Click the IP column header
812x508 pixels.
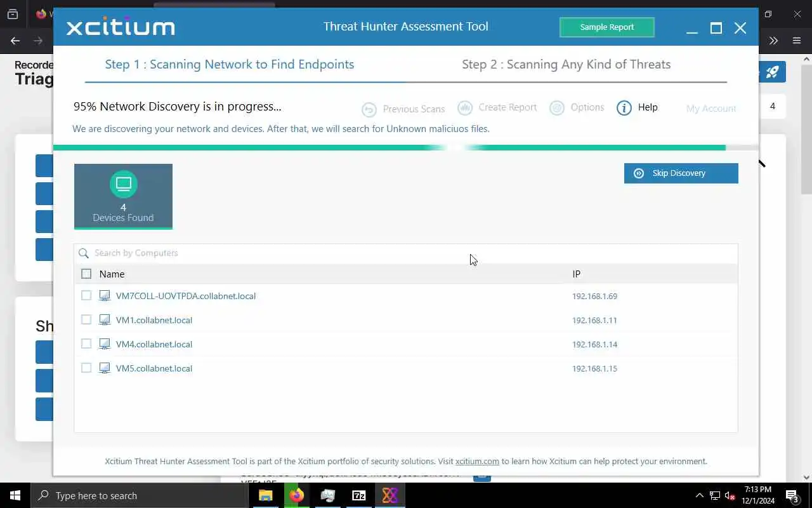[576, 274]
